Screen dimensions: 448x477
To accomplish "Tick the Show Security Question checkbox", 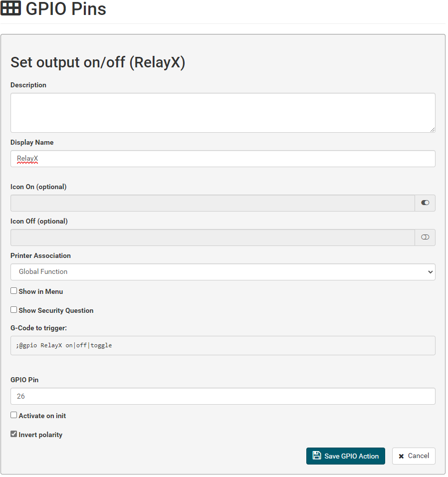I will [x=13, y=311].
